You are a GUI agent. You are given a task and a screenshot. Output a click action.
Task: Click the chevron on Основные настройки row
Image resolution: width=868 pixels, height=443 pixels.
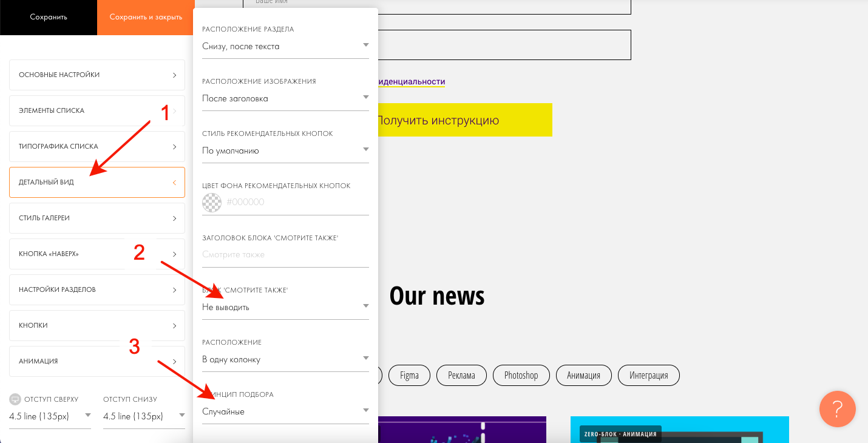pos(174,75)
